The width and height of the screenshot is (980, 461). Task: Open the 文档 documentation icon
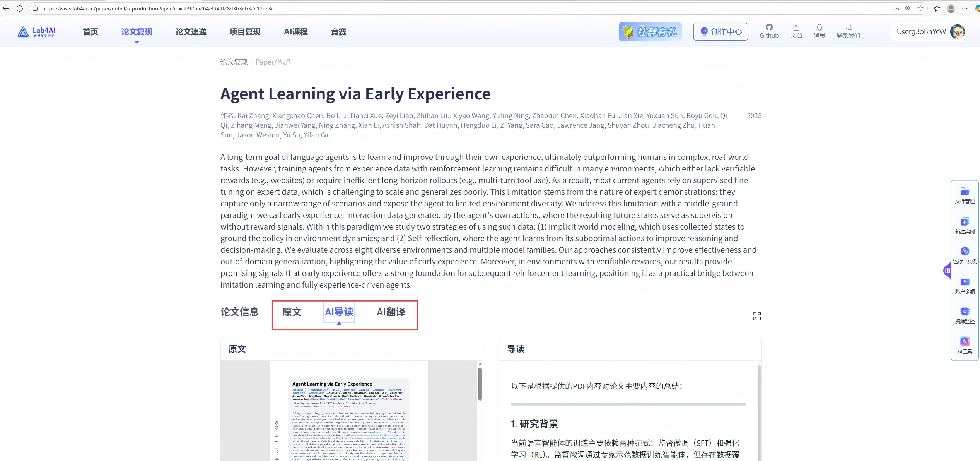[x=796, y=31]
